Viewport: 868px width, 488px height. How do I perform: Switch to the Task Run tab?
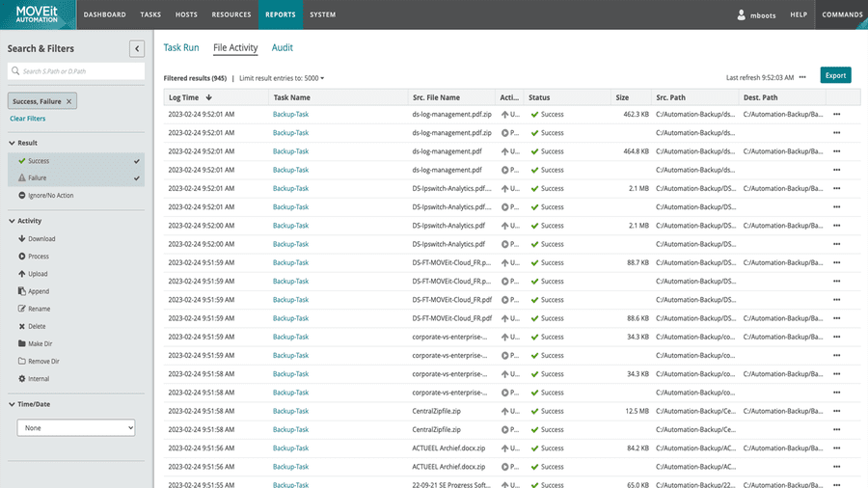click(x=181, y=47)
